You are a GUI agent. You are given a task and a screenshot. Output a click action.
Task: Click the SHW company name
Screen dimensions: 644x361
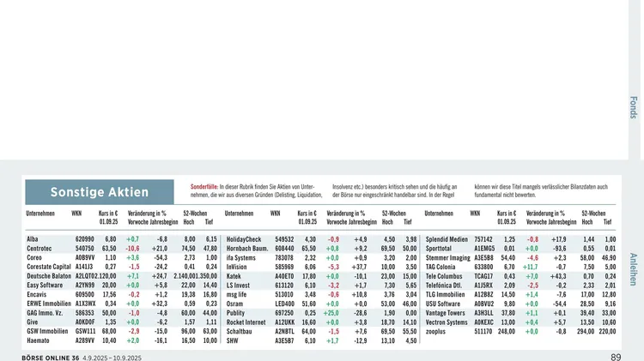pos(233,340)
